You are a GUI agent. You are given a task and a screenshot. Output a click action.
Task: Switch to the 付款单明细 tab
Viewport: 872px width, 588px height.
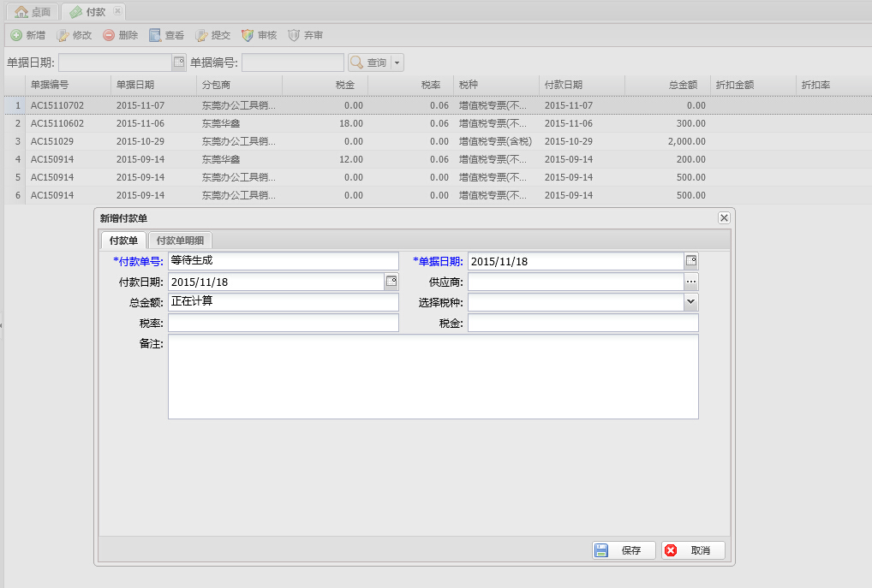click(x=179, y=241)
